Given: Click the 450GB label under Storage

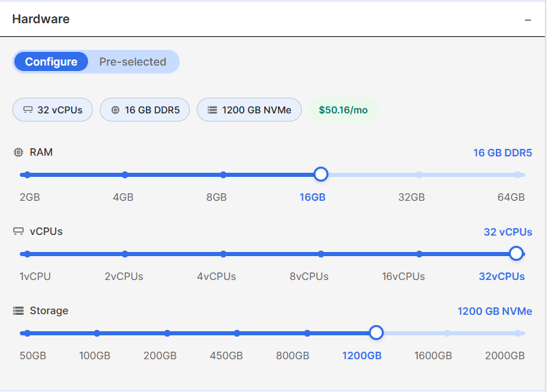Looking at the screenshot, I should click(227, 356).
